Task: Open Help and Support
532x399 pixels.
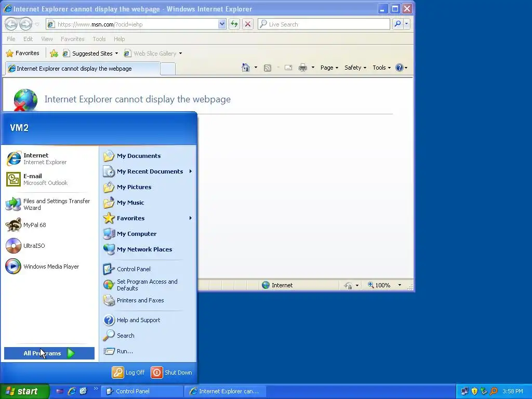Action: coord(148,320)
